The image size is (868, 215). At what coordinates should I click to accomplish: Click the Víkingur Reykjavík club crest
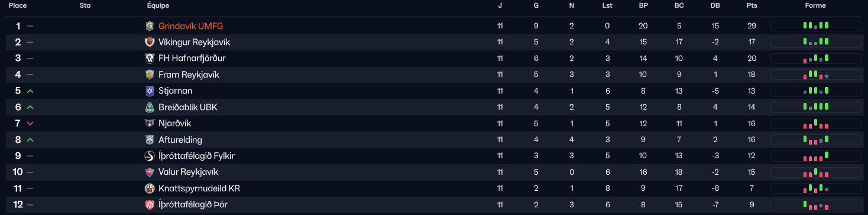(x=150, y=42)
